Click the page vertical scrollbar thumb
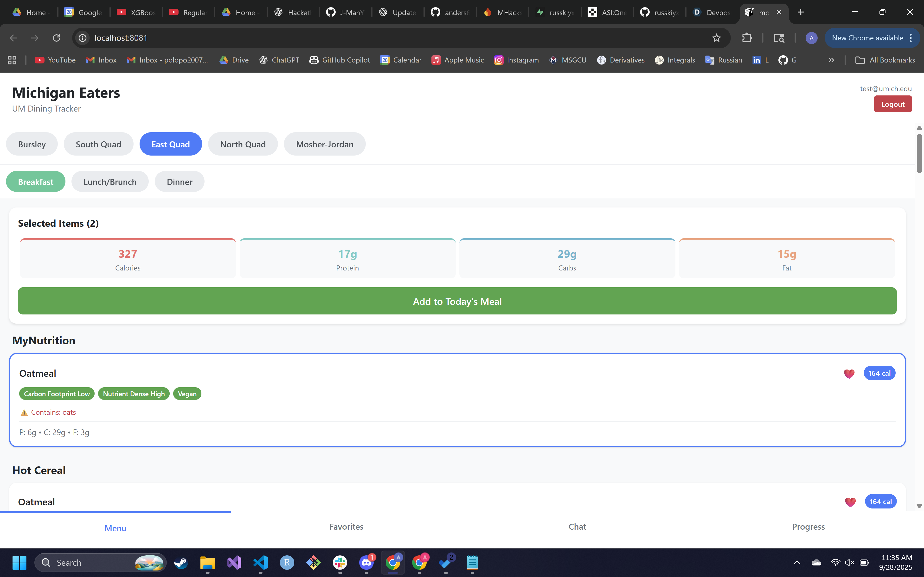 point(919,153)
